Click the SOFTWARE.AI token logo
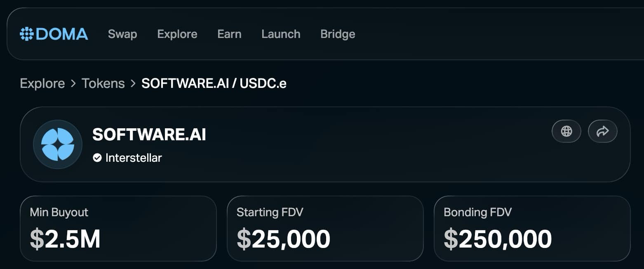The height and width of the screenshot is (269, 644). pos(58,144)
